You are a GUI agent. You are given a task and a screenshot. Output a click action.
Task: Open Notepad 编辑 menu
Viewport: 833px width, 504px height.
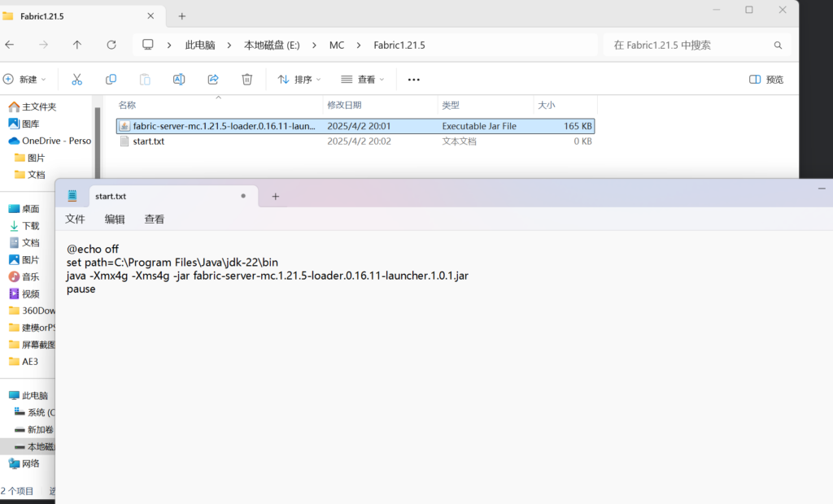click(x=115, y=219)
